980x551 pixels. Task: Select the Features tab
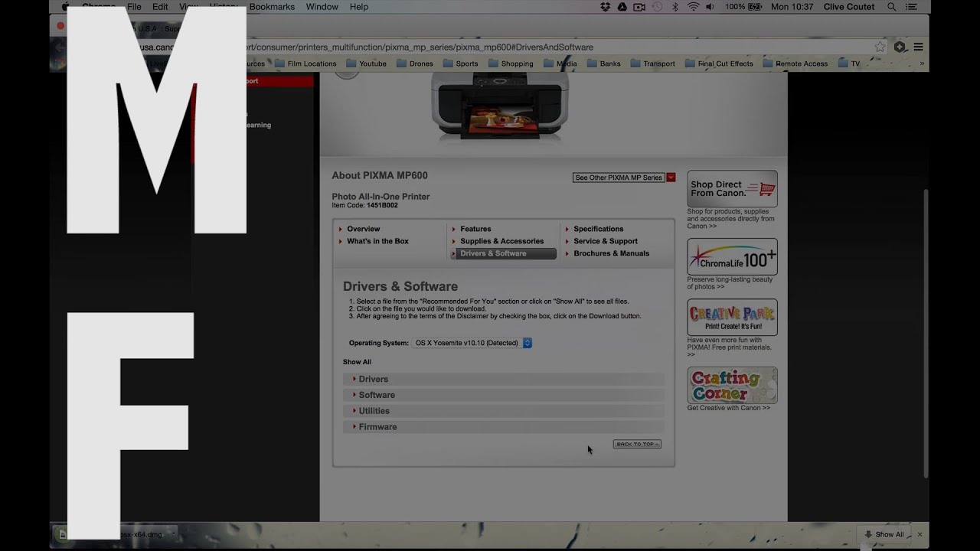[x=475, y=229]
